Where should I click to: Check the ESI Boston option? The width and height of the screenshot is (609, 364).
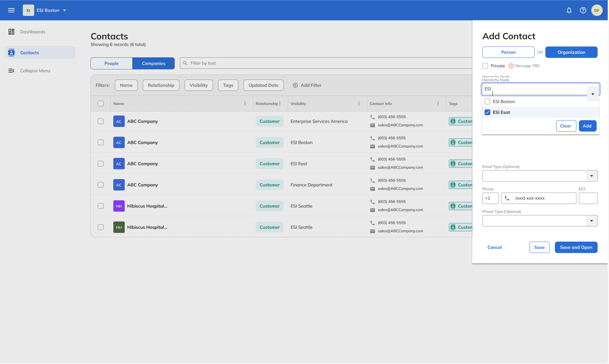click(x=487, y=102)
